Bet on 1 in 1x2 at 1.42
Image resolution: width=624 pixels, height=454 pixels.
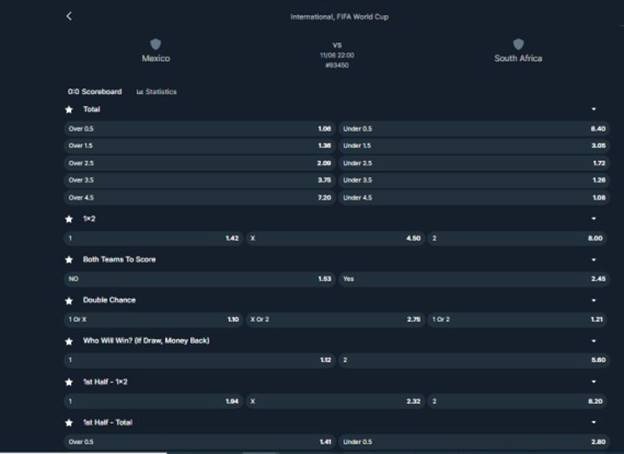[153, 238]
